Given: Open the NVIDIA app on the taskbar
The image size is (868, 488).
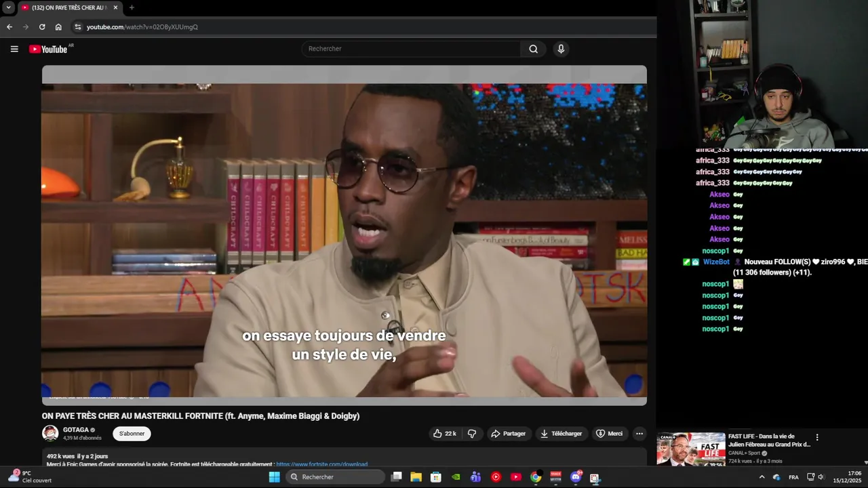Looking at the screenshot, I should coord(456,477).
